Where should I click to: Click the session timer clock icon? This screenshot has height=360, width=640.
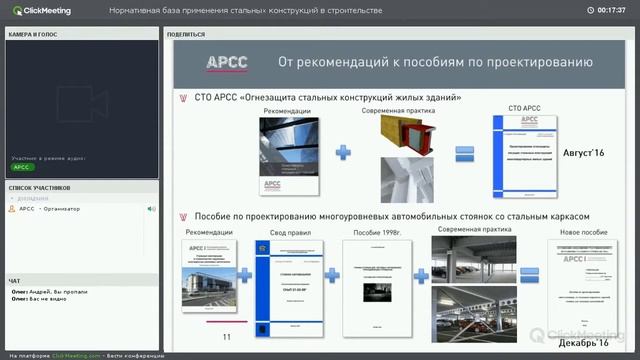tap(590, 10)
